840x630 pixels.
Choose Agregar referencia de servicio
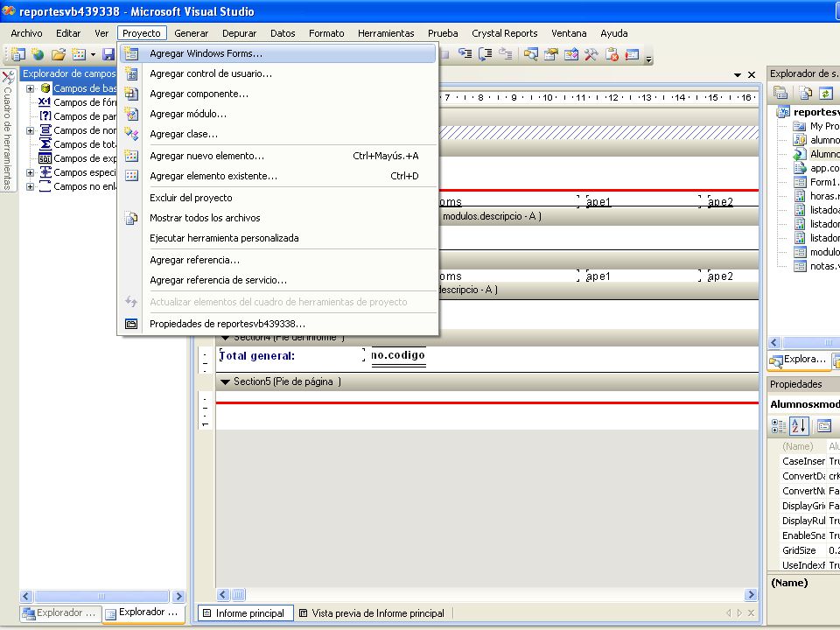click(277, 280)
